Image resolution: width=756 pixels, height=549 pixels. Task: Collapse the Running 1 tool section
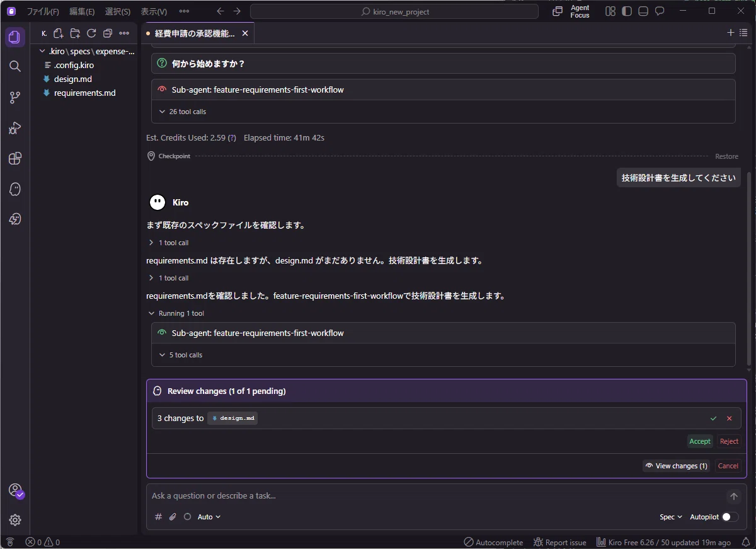click(x=176, y=313)
